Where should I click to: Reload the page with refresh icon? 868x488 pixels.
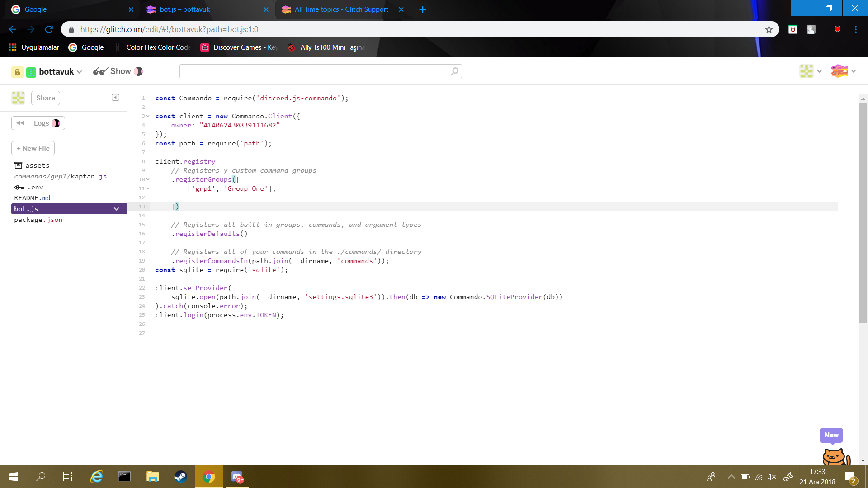click(49, 29)
